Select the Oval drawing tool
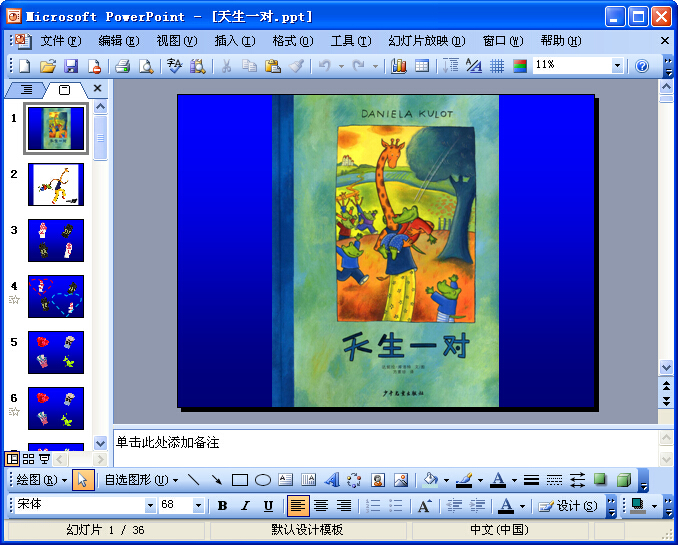This screenshot has width=678, height=545. click(x=263, y=480)
